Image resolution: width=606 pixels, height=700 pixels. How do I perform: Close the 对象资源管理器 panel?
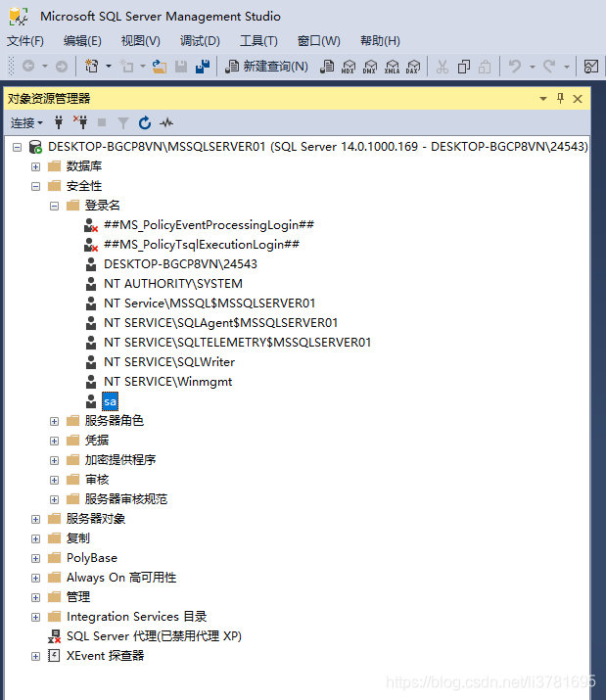point(578,99)
